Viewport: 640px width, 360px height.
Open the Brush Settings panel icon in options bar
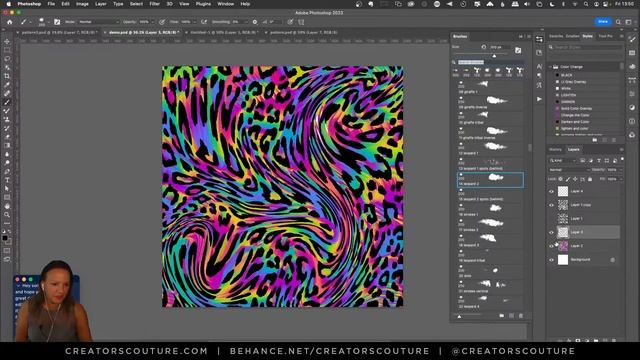point(57,22)
